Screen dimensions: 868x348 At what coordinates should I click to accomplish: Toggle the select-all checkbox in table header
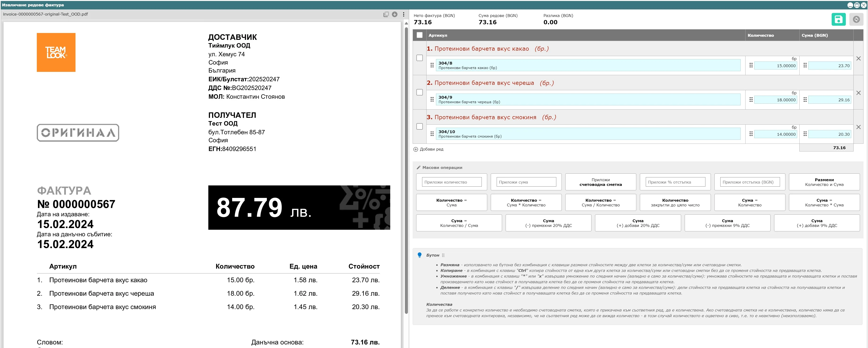pos(419,35)
